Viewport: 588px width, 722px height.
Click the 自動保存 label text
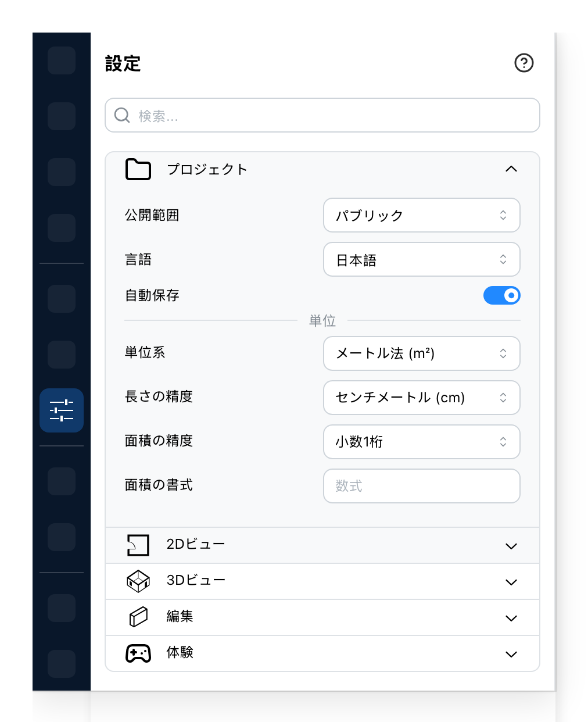coord(152,295)
